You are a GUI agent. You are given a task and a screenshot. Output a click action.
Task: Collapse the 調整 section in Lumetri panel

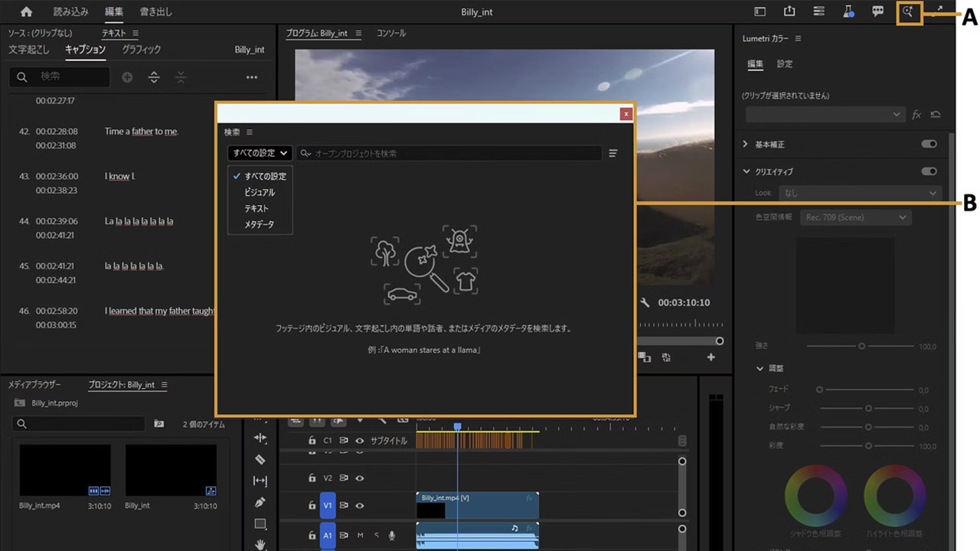point(759,368)
